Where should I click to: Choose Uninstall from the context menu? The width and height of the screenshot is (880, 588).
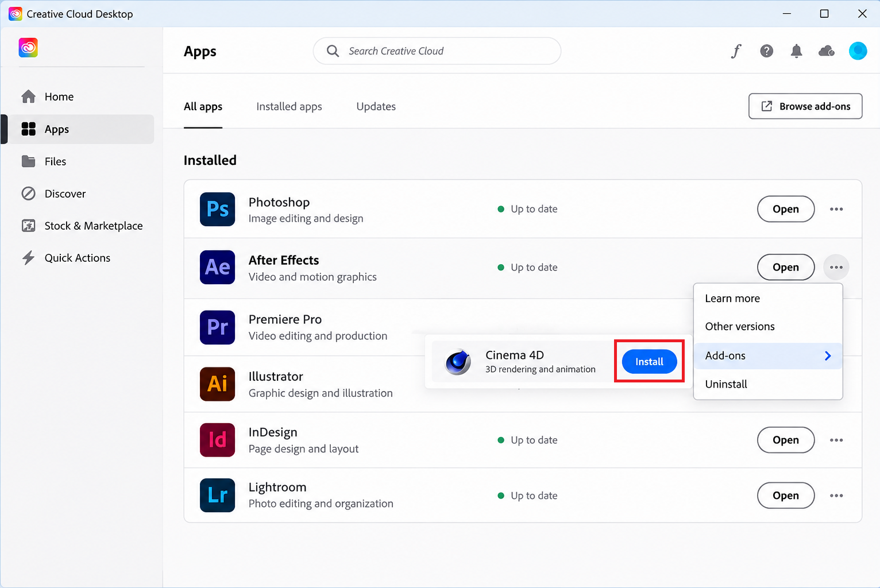tap(768, 384)
